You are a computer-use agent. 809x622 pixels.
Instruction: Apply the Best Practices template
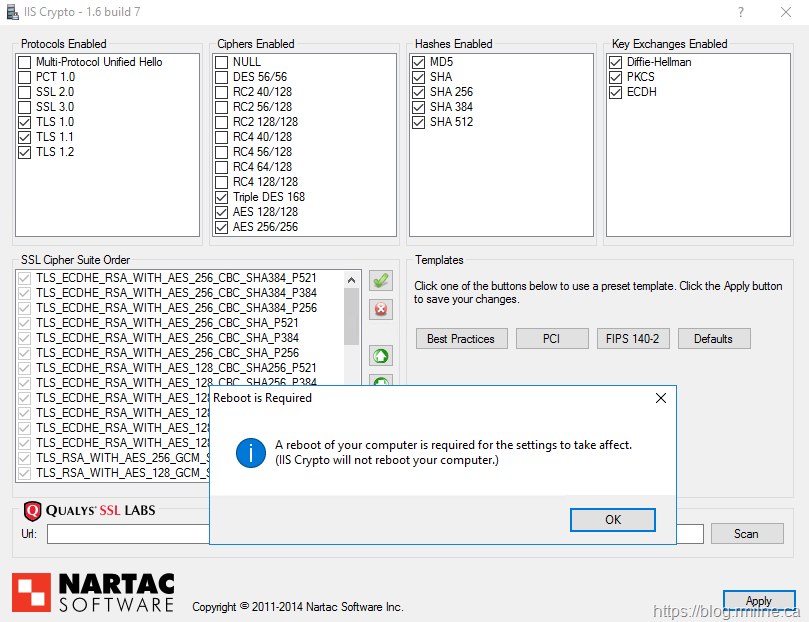tap(461, 339)
